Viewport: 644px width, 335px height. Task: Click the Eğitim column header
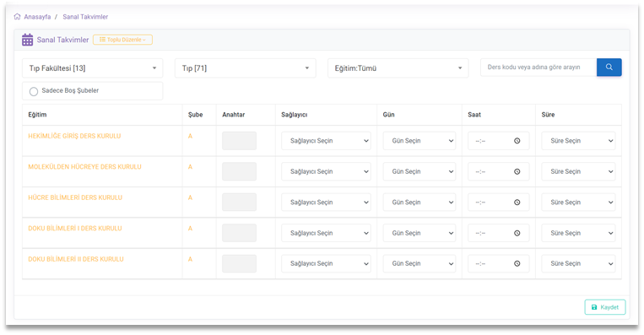(37, 115)
